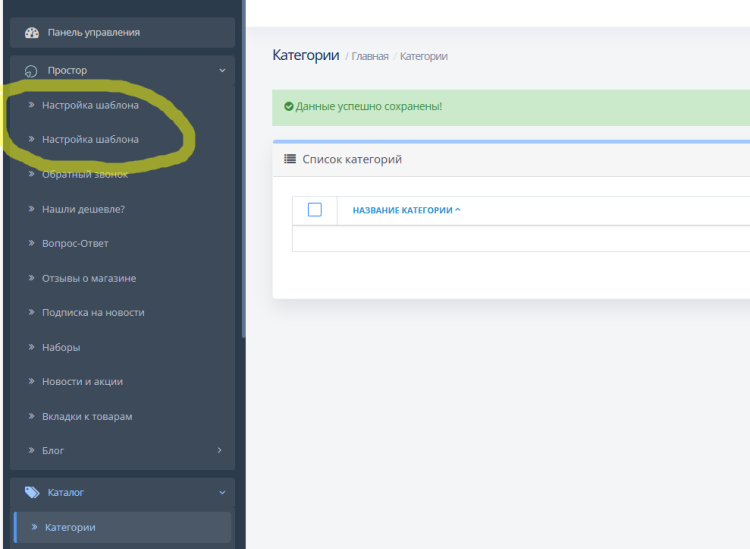The width and height of the screenshot is (750, 549).
Task: Collapse the Простор section using its chevron
Action: (x=221, y=71)
